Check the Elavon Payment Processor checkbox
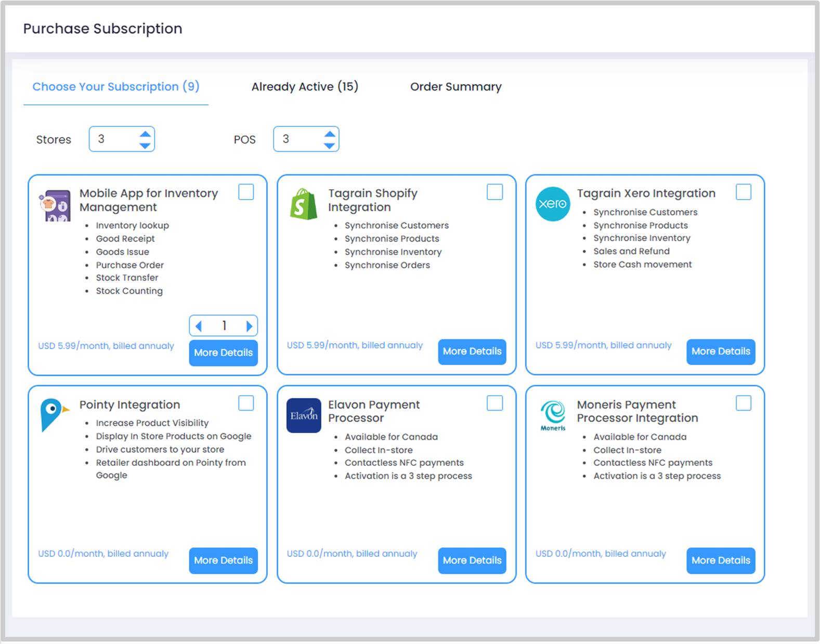 [494, 403]
